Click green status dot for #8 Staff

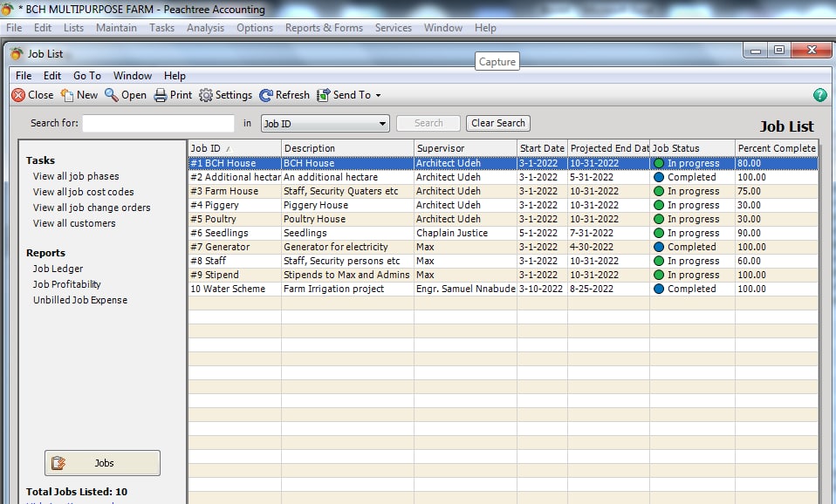(659, 261)
